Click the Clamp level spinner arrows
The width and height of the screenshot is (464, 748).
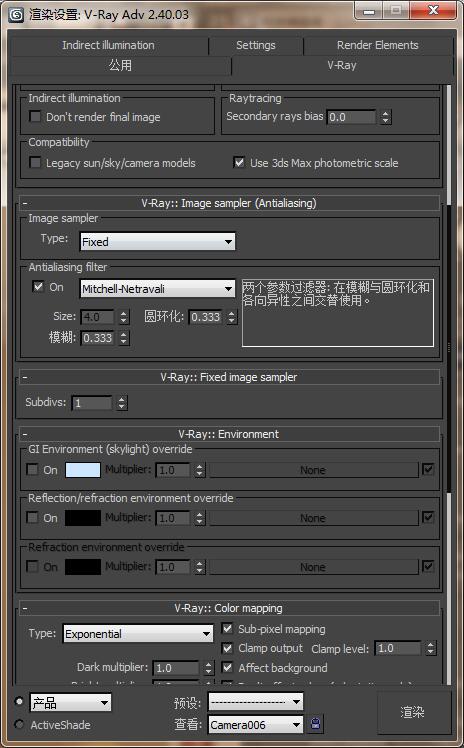[431, 648]
